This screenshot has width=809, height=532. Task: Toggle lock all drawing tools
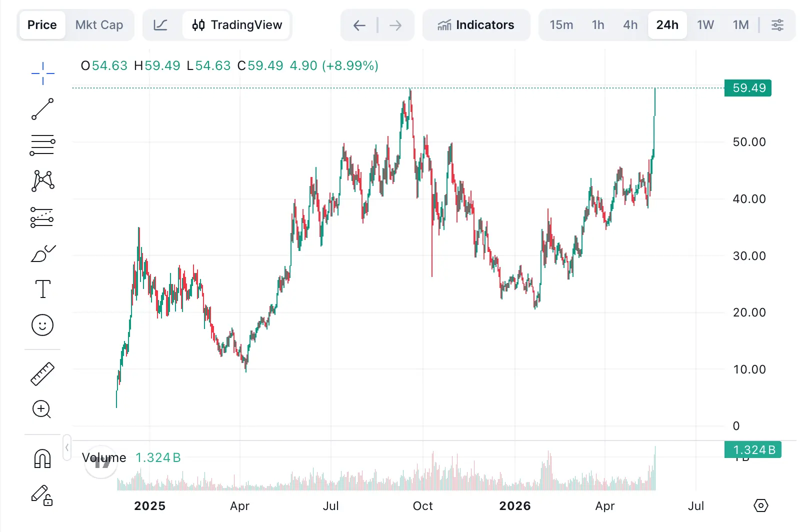pyautogui.click(x=42, y=495)
